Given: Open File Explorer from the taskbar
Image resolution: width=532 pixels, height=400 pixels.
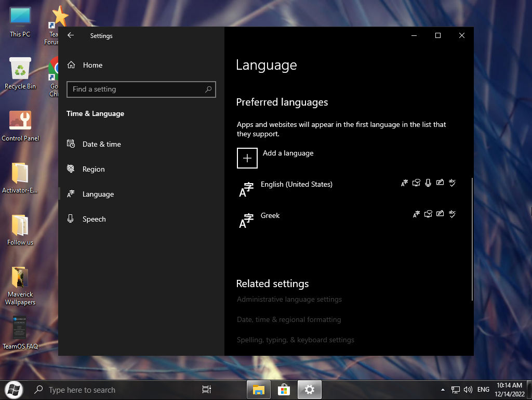Looking at the screenshot, I should 258,390.
